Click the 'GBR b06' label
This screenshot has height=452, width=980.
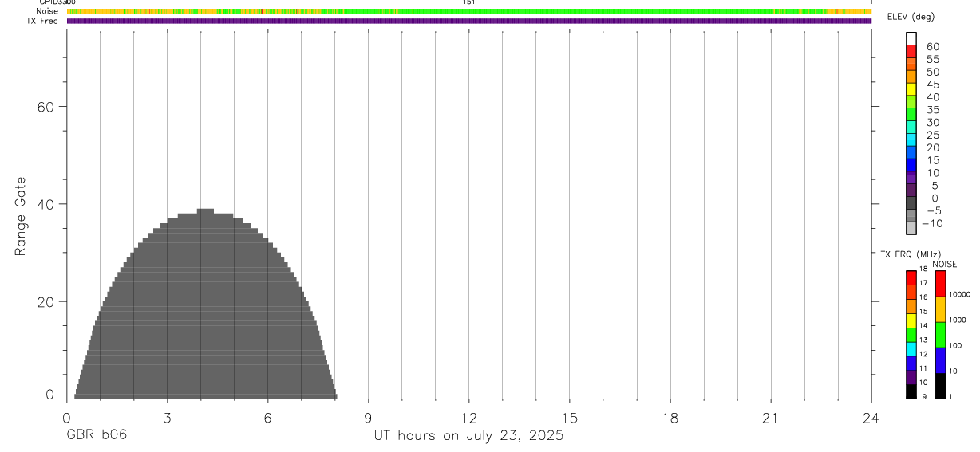point(97,435)
